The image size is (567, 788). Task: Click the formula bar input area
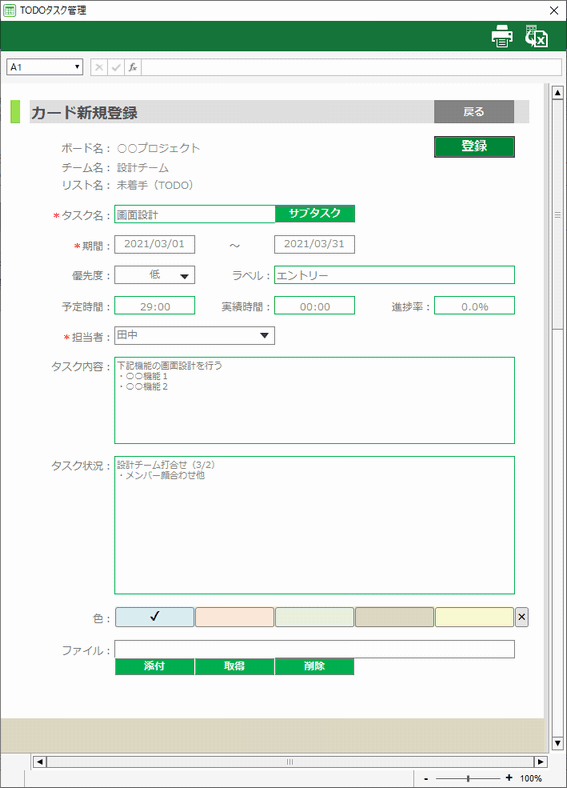pos(351,67)
